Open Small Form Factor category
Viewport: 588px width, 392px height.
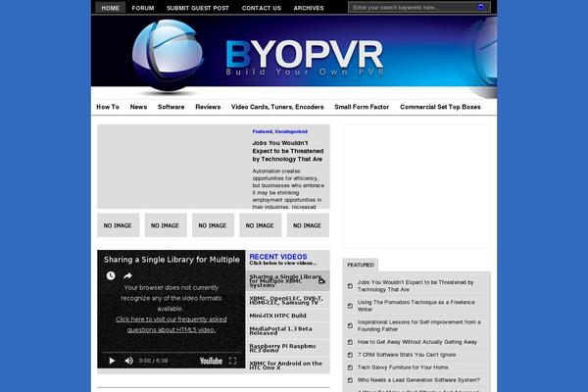click(362, 107)
